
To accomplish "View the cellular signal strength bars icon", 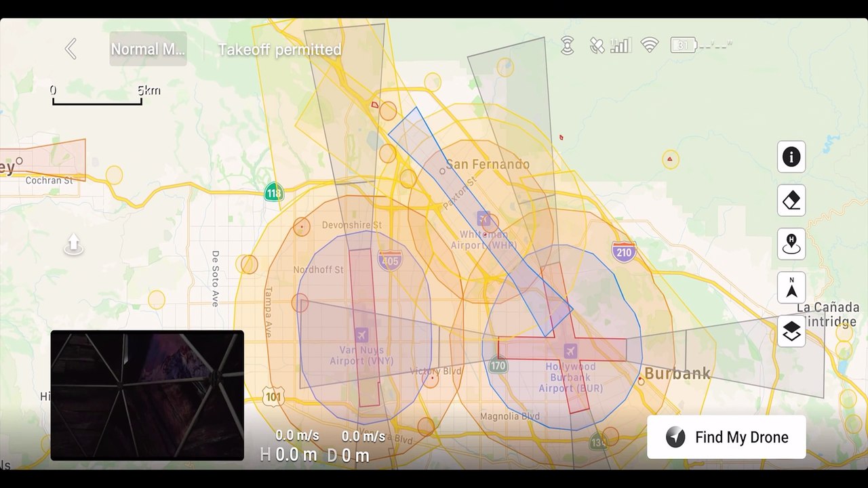I will tap(620, 45).
